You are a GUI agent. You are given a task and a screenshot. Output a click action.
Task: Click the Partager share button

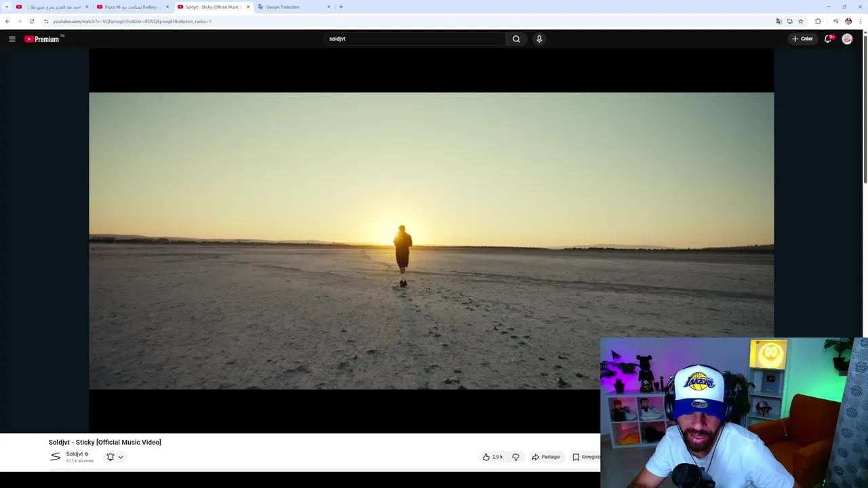547,457
